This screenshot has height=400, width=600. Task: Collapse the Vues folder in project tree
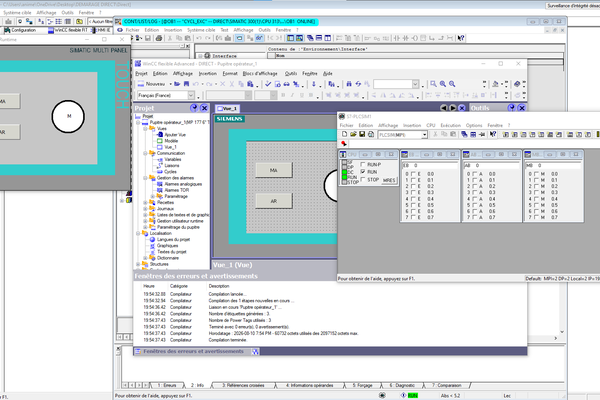[x=145, y=129]
